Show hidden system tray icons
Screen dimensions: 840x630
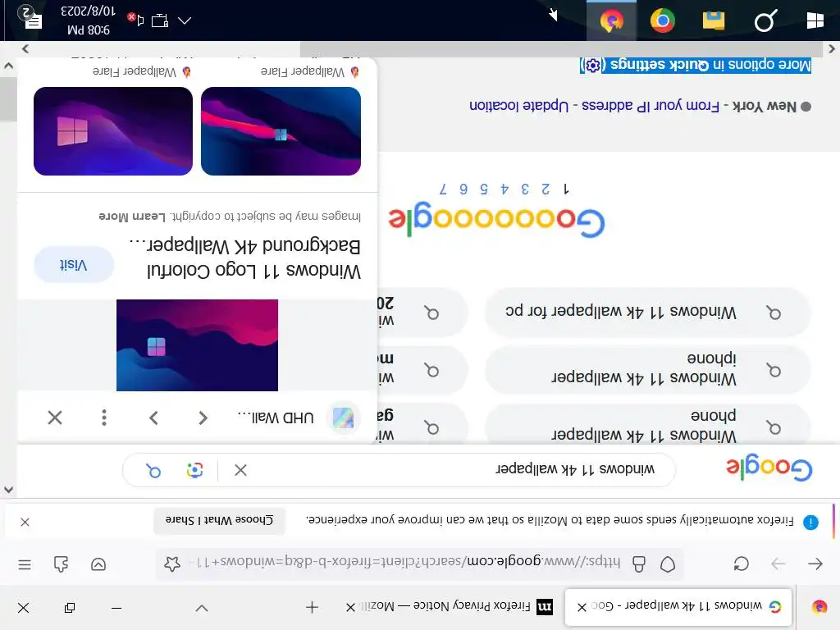(185, 21)
